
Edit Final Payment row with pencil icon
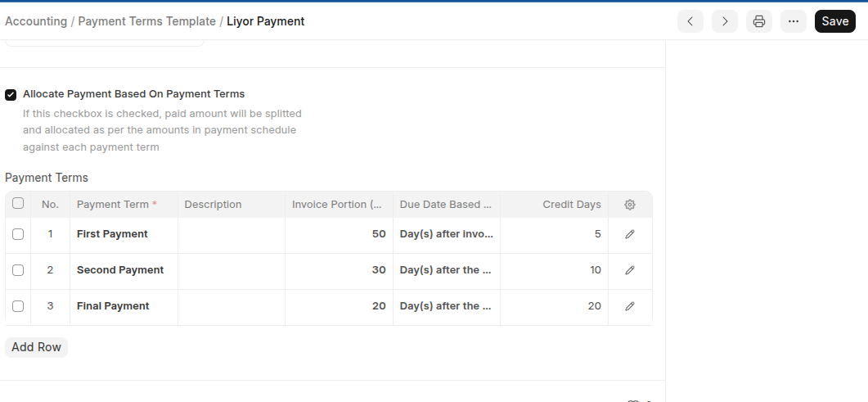click(630, 306)
